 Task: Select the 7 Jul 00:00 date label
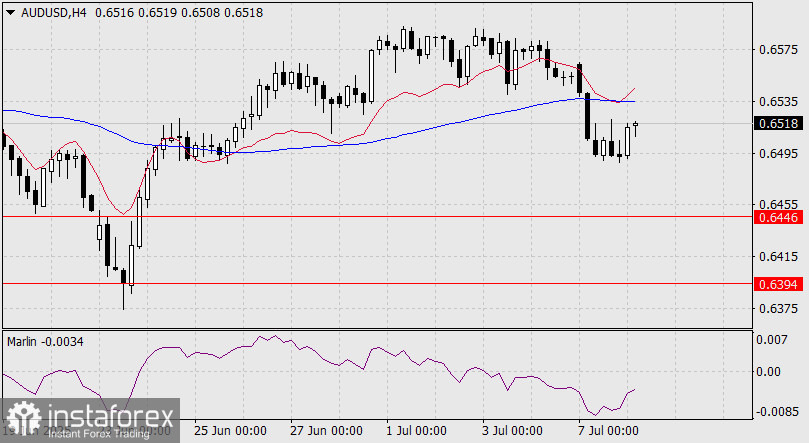point(608,431)
